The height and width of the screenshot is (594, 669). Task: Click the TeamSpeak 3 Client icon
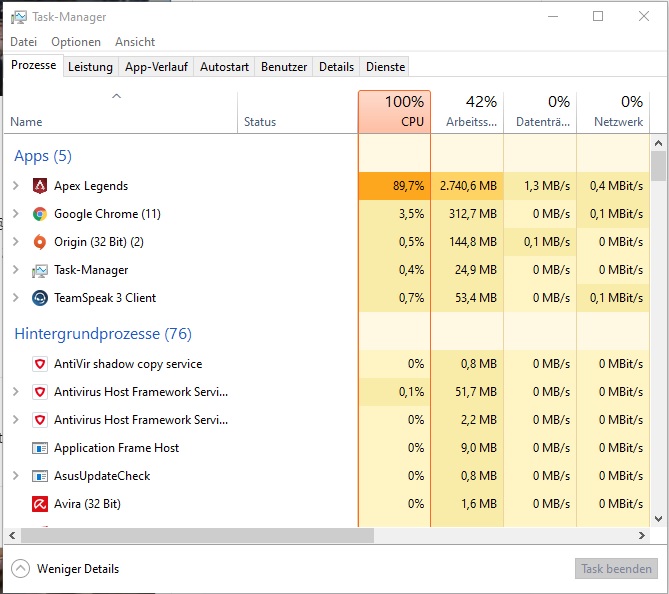[x=40, y=298]
